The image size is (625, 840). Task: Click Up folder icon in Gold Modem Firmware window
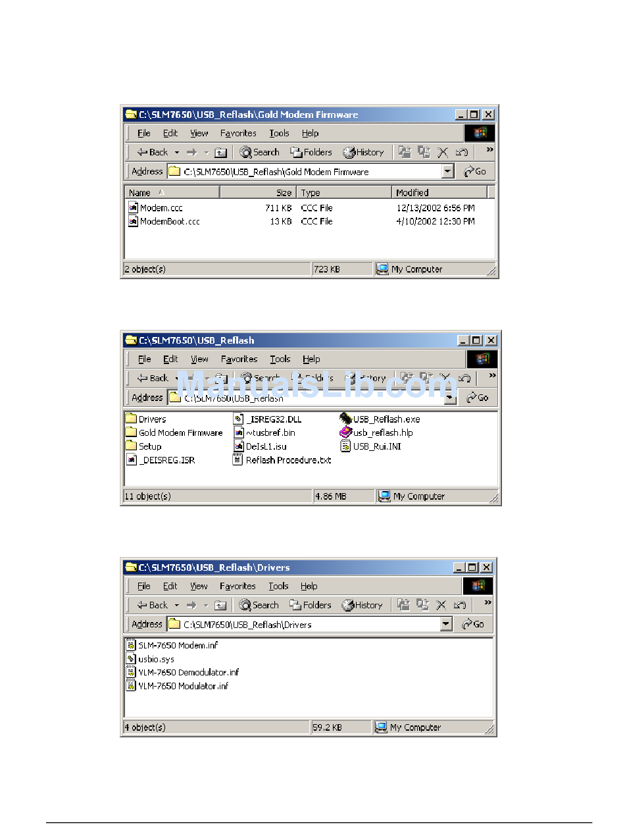coord(221,153)
